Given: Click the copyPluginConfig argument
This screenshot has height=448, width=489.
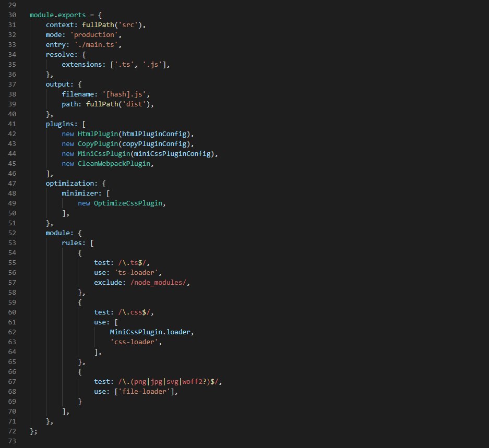Looking at the screenshot, I should click(154, 144).
